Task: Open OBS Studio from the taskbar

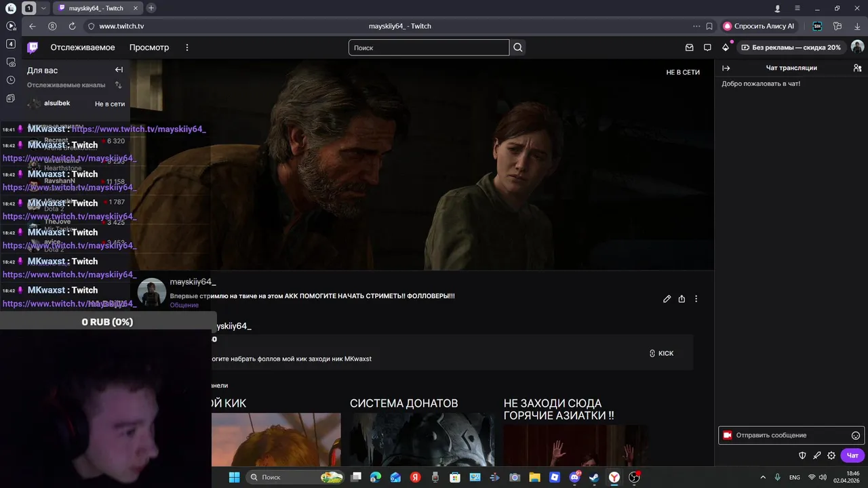Action: click(x=634, y=477)
